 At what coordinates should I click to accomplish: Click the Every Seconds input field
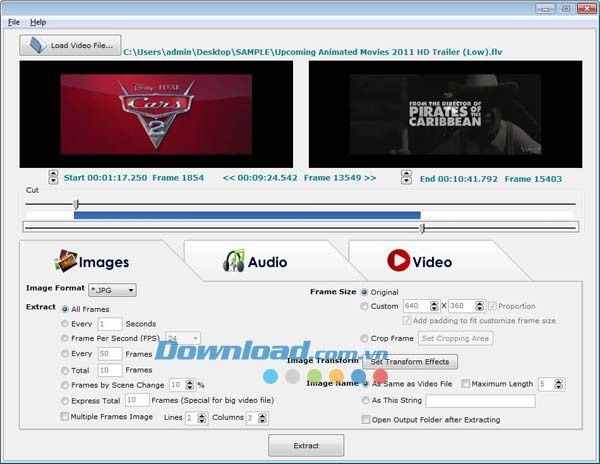pos(110,324)
